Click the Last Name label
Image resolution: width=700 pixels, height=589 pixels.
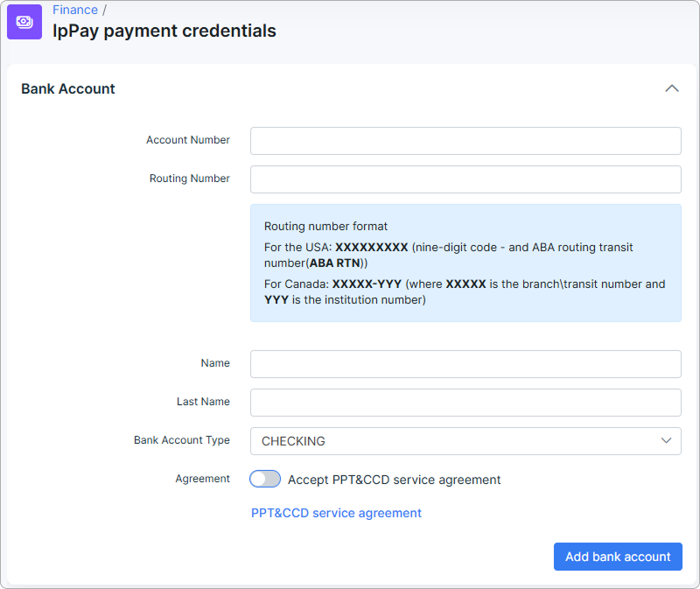pyautogui.click(x=203, y=402)
